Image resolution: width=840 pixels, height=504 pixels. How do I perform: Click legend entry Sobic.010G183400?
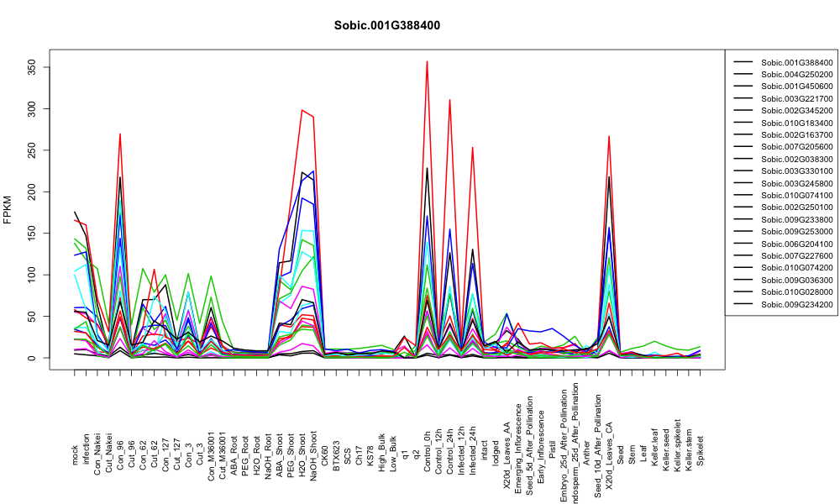click(797, 123)
